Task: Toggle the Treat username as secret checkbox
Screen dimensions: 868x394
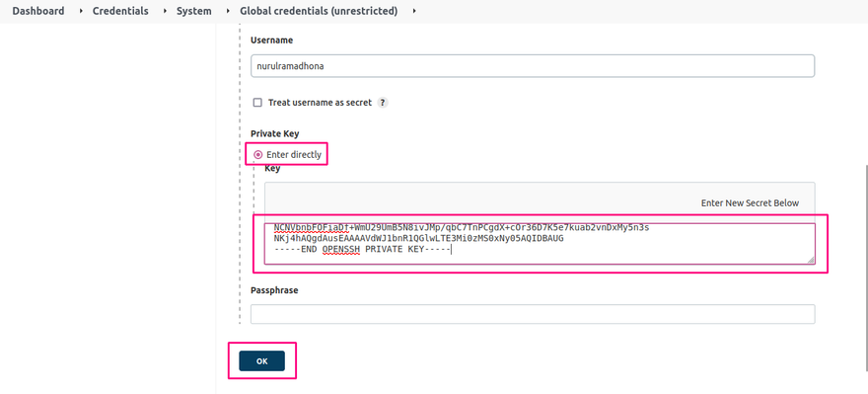Action: pyautogui.click(x=257, y=103)
